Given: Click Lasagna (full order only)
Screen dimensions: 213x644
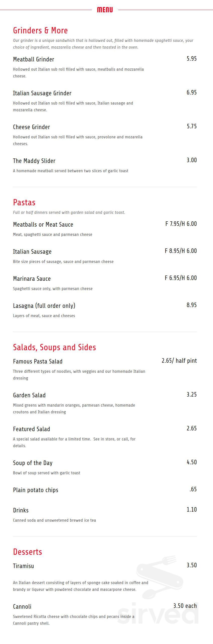Looking at the screenshot, I should pyautogui.click(x=44, y=306).
